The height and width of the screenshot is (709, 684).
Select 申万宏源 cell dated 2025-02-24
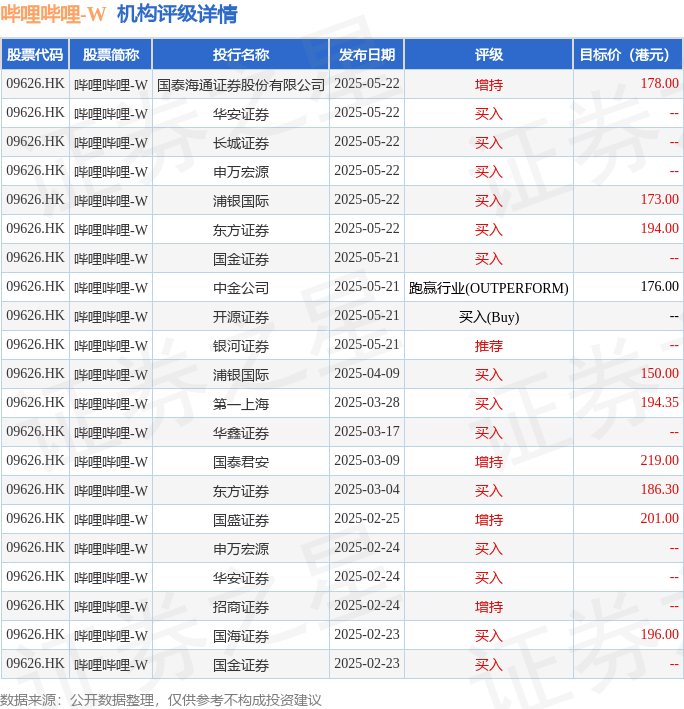(241, 548)
